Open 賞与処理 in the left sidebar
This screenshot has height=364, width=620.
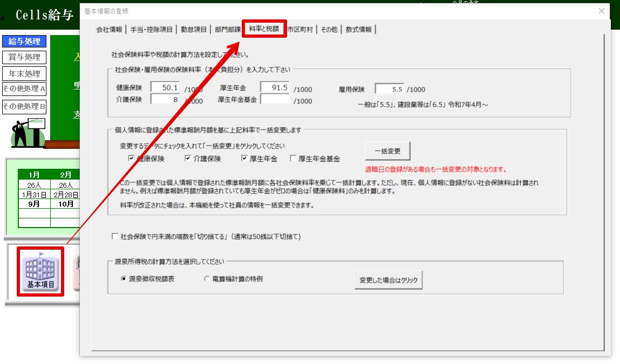click(24, 57)
